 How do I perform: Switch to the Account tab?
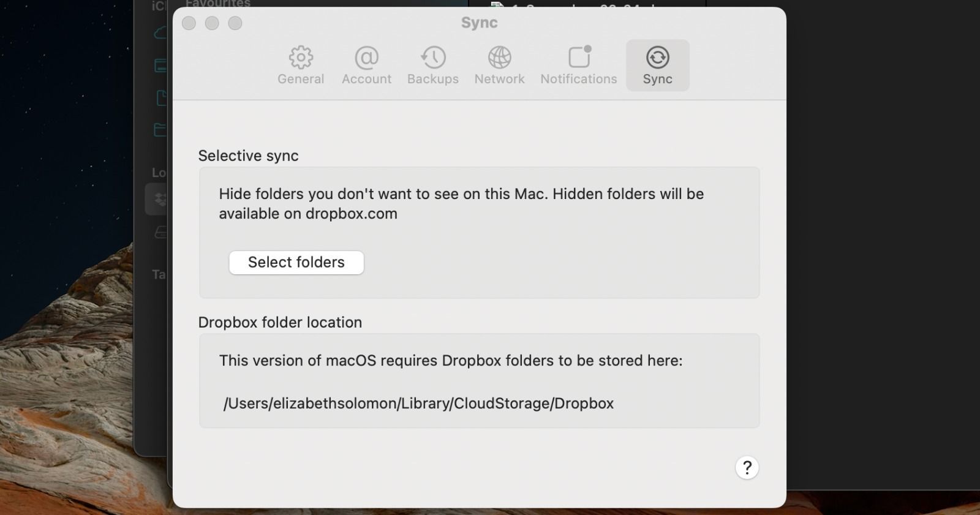(366, 66)
